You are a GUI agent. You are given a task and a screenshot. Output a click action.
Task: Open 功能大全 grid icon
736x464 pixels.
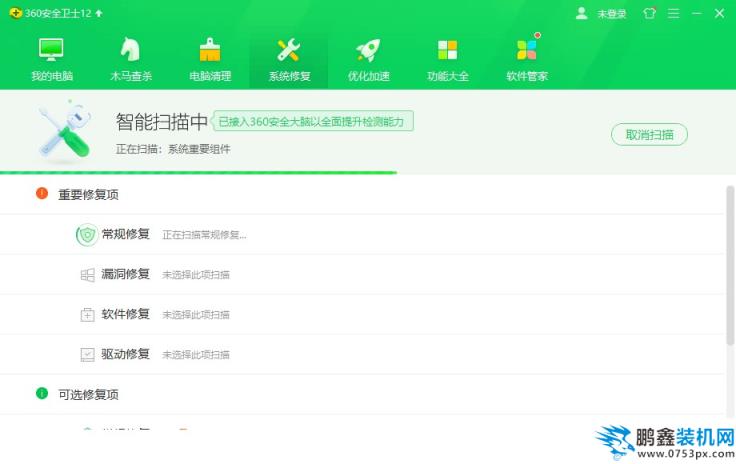point(447,50)
